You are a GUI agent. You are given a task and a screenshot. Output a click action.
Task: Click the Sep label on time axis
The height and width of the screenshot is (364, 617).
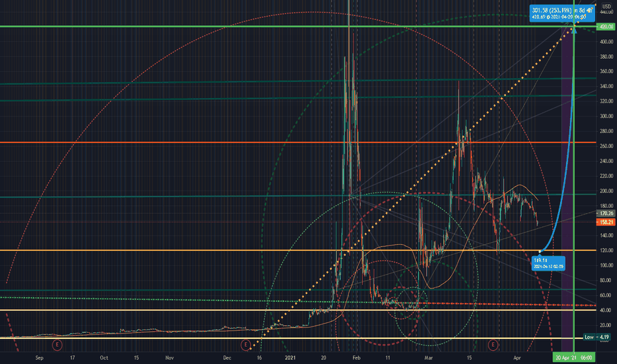point(39,357)
